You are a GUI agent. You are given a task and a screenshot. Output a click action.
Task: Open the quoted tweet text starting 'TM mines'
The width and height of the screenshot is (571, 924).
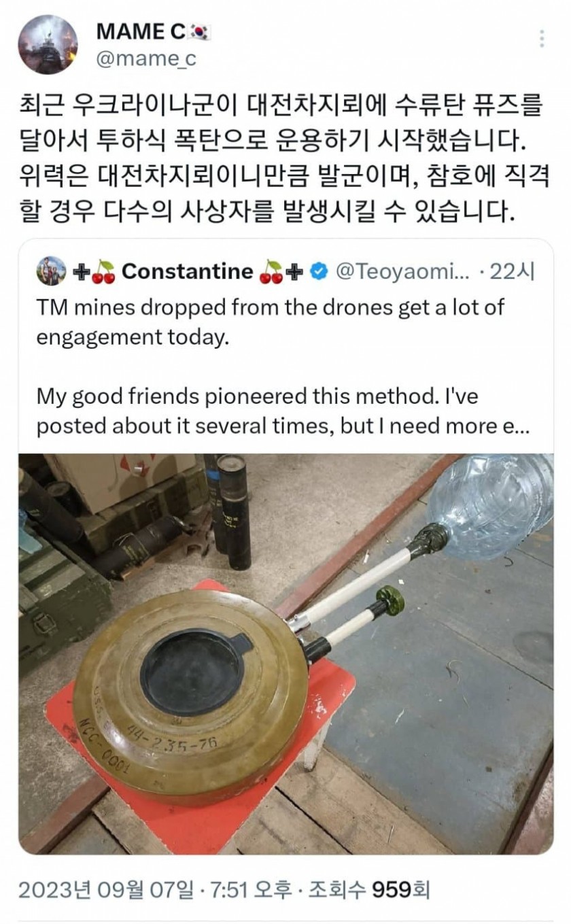coord(271,322)
